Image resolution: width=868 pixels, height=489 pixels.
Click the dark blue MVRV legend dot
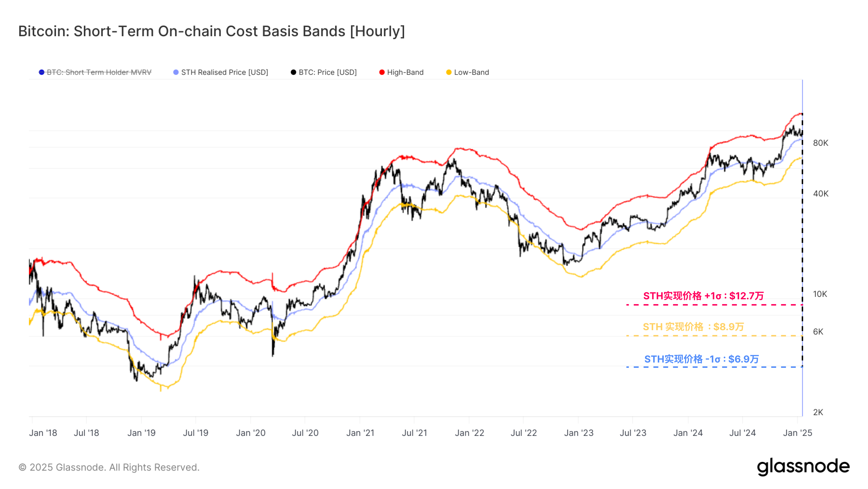[41, 72]
